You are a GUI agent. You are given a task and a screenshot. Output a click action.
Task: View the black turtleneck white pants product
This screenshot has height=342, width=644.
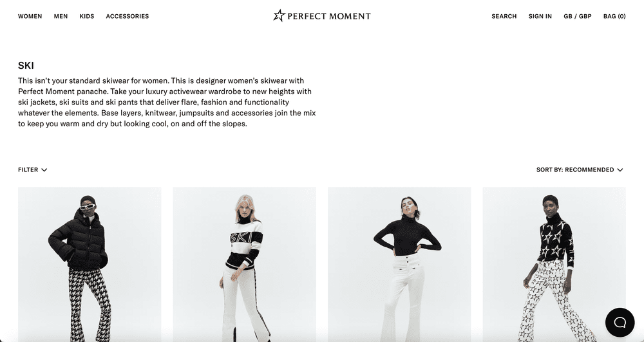pyautogui.click(x=399, y=265)
